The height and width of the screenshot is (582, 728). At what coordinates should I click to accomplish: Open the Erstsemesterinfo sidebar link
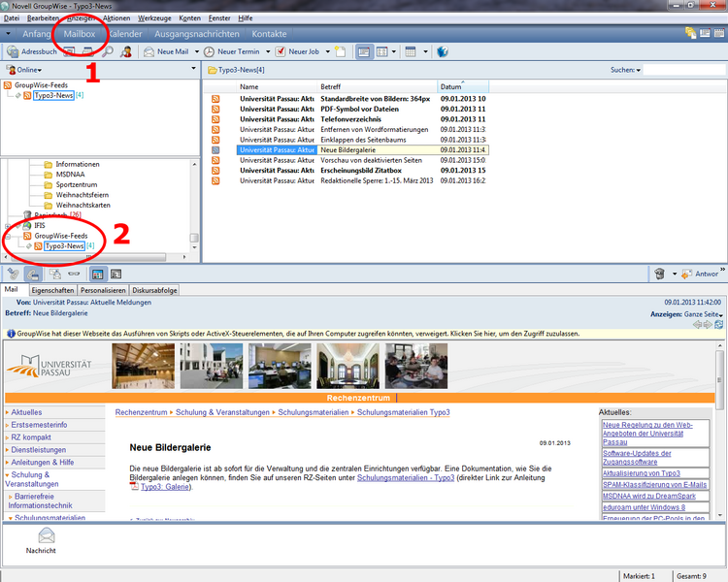coord(39,425)
